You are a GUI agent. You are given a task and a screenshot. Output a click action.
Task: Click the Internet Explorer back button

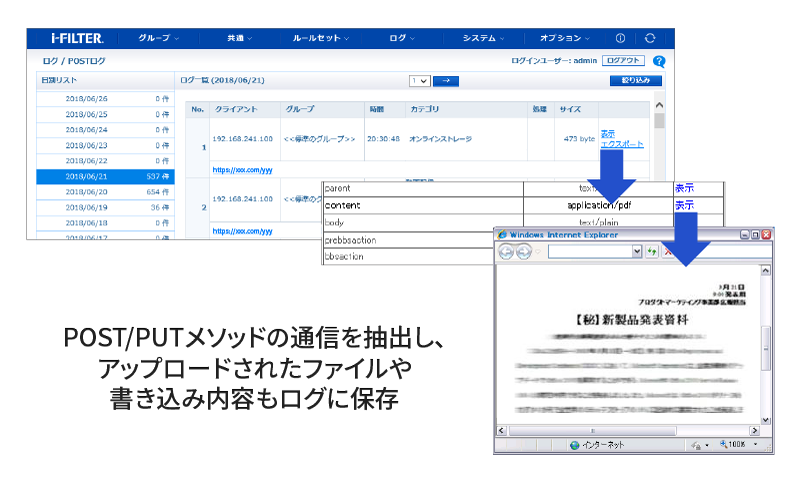pos(506,252)
